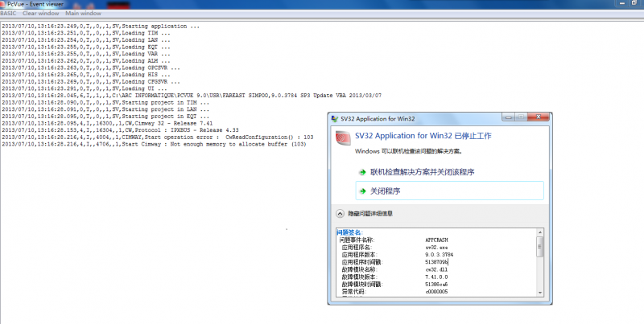
Task: Click the details scrollbar up arrow
Action: tap(540, 232)
